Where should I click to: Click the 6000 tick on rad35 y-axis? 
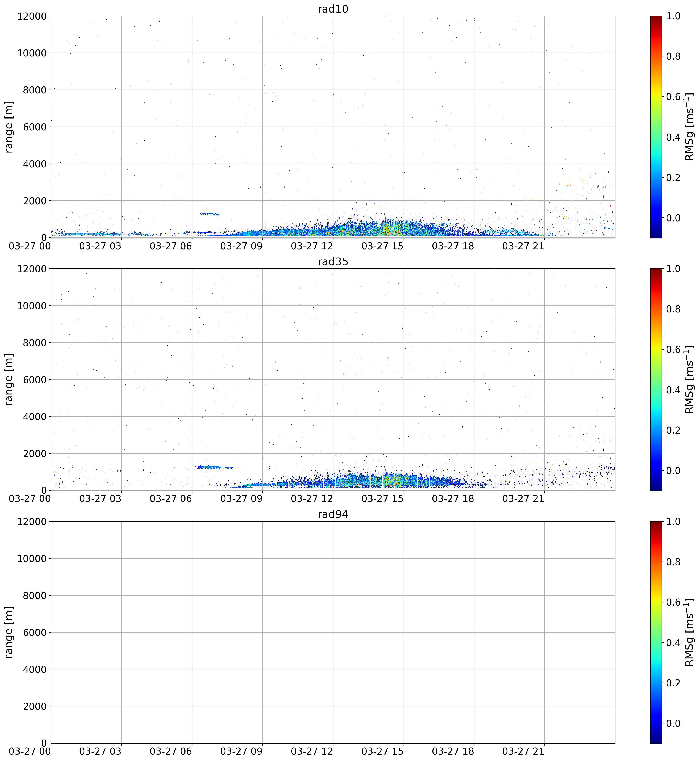[x=34, y=380]
